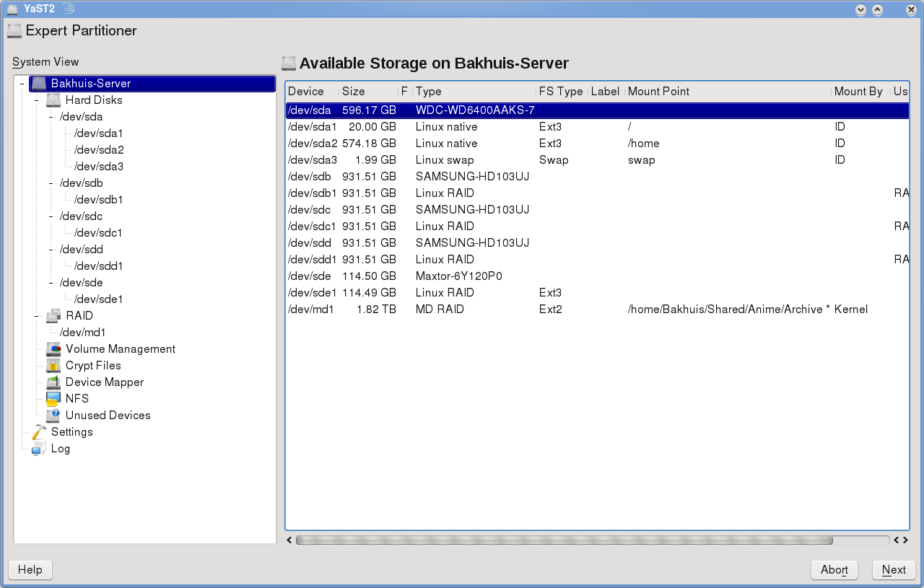Screen dimensions: 924x588
Task: Click the table's left scroll arrow
Action: click(289, 540)
